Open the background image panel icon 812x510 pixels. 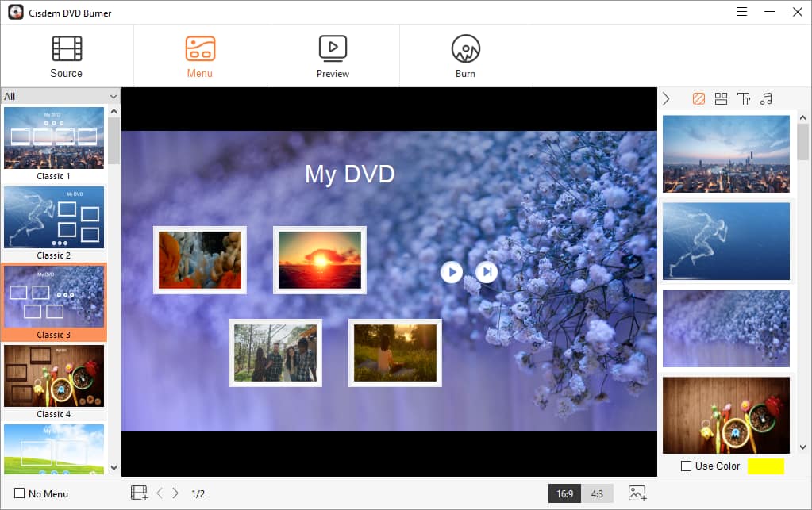(x=698, y=98)
